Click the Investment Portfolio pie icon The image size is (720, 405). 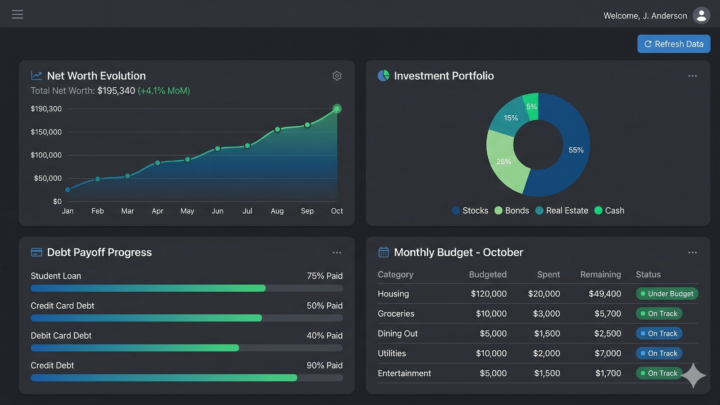[383, 76]
